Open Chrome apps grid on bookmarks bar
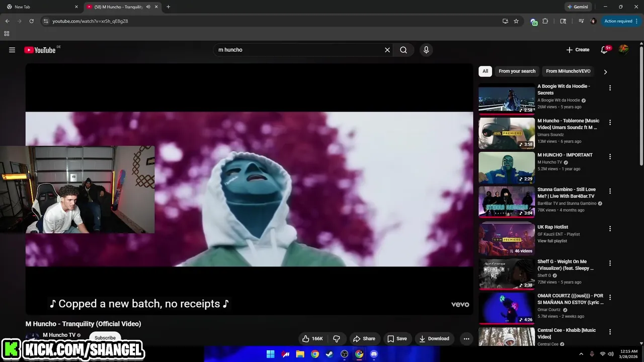 point(7,34)
